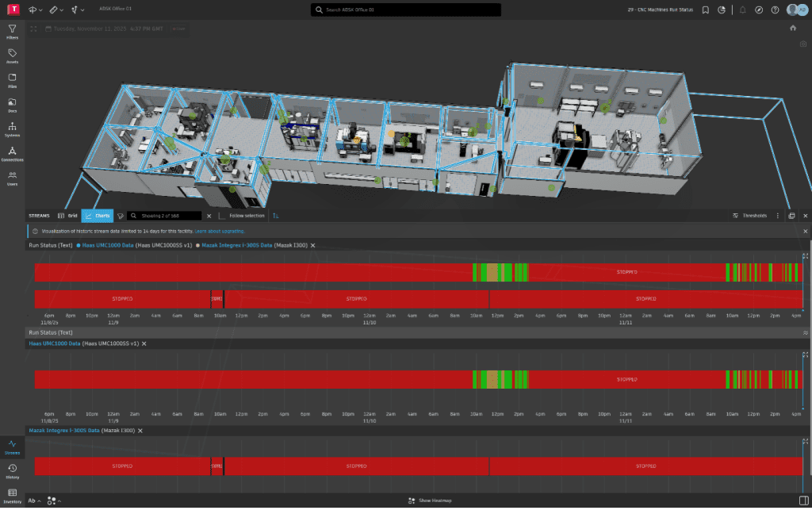The width and height of the screenshot is (812, 510).
Task: Expand the Thresholds panel
Action: (x=749, y=216)
